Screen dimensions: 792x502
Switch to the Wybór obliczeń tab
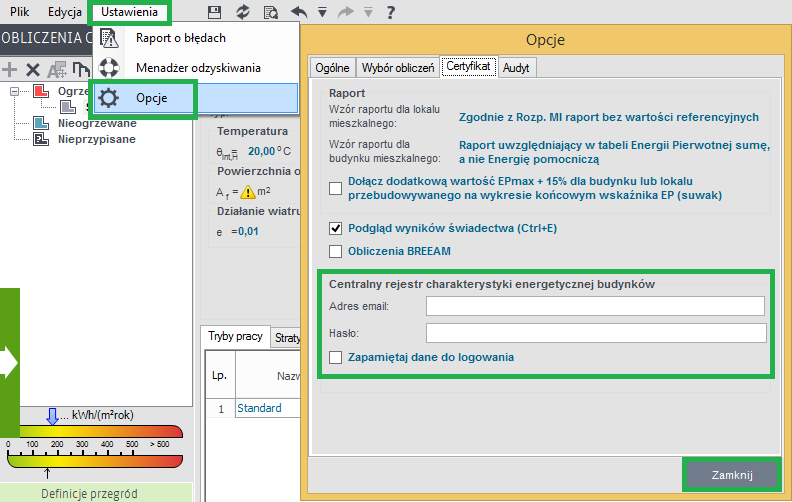(x=398, y=68)
